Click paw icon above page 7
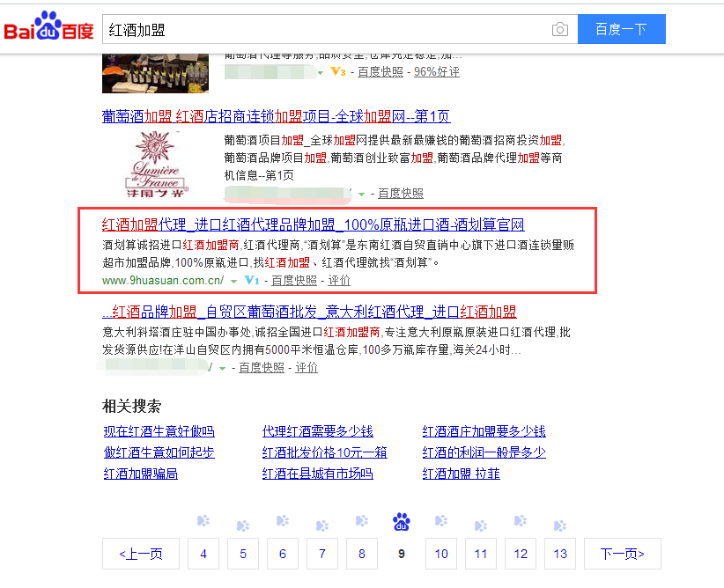 click(x=322, y=526)
